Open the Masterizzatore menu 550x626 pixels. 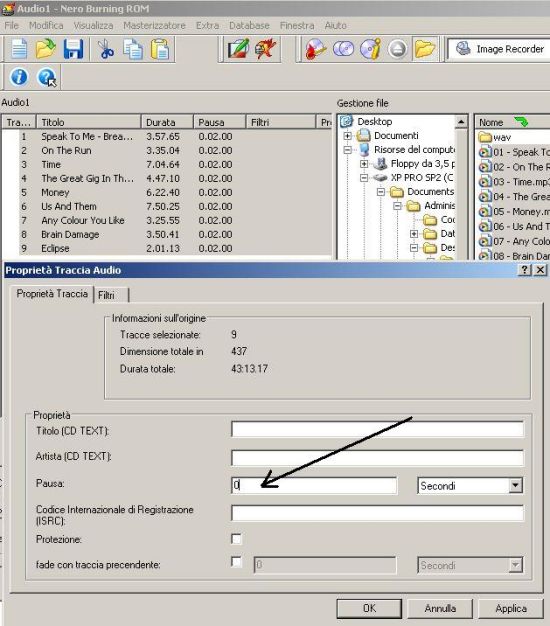(154, 25)
